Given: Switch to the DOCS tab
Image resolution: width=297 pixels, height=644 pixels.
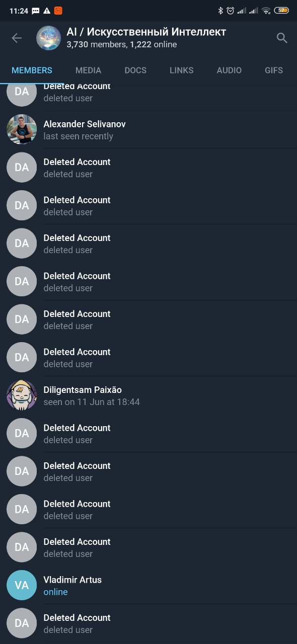Looking at the screenshot, I should coord(135,70).
